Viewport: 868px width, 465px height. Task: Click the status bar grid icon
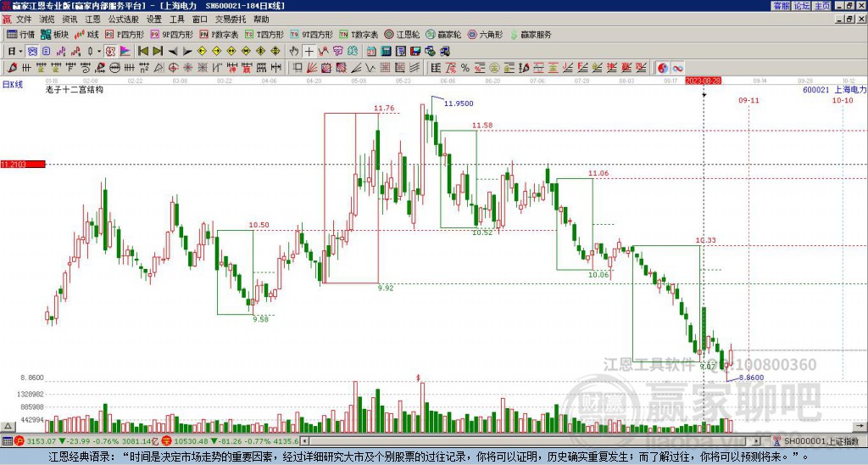click(7, 441)
